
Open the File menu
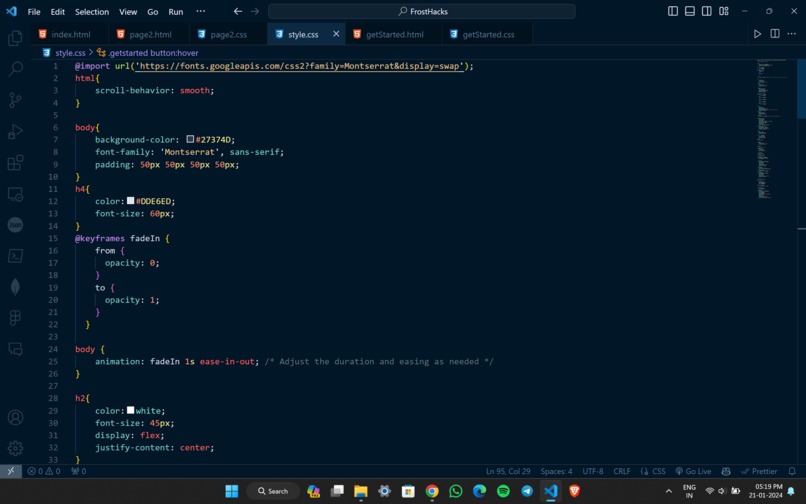click(x=34, y=11)
